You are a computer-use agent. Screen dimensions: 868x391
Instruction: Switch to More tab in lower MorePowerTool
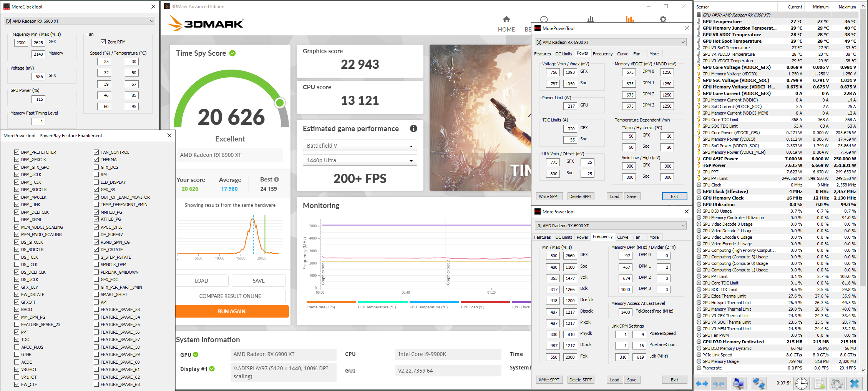[x=654, y=237]
